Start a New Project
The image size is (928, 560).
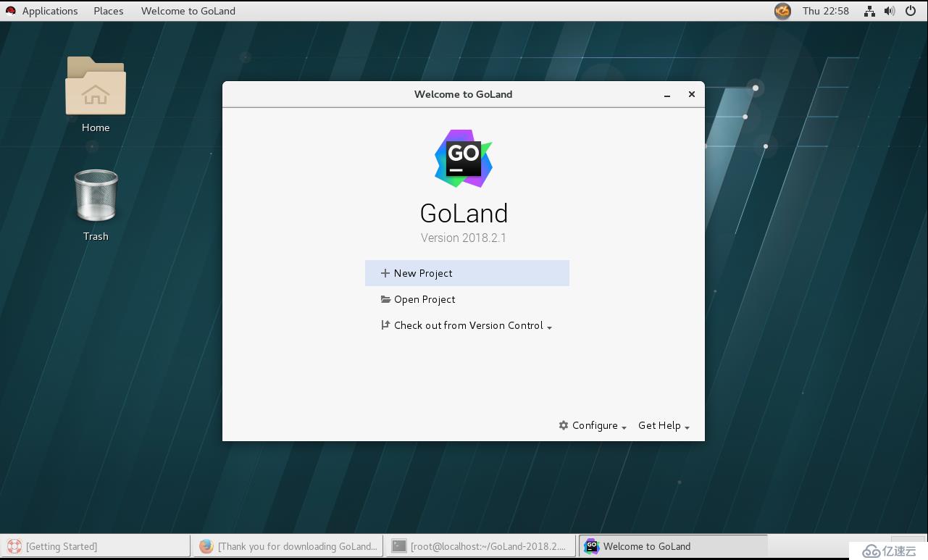click(x=467, y=273)
